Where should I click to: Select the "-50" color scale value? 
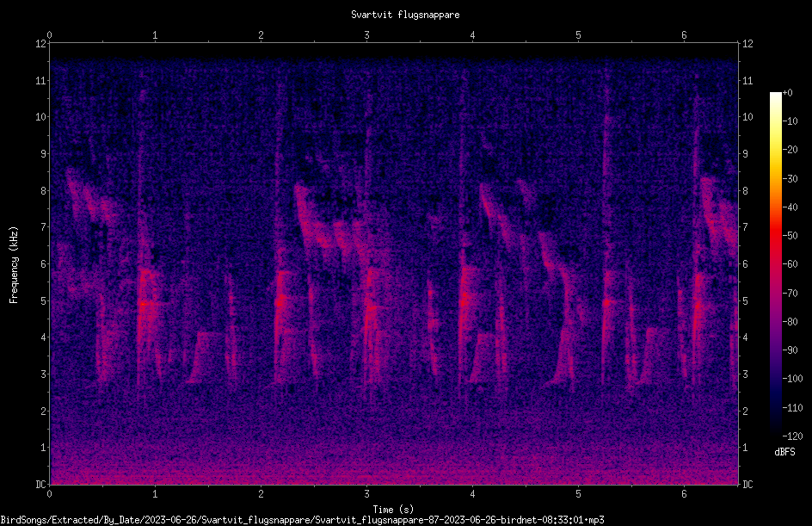(x=790, y=236)
